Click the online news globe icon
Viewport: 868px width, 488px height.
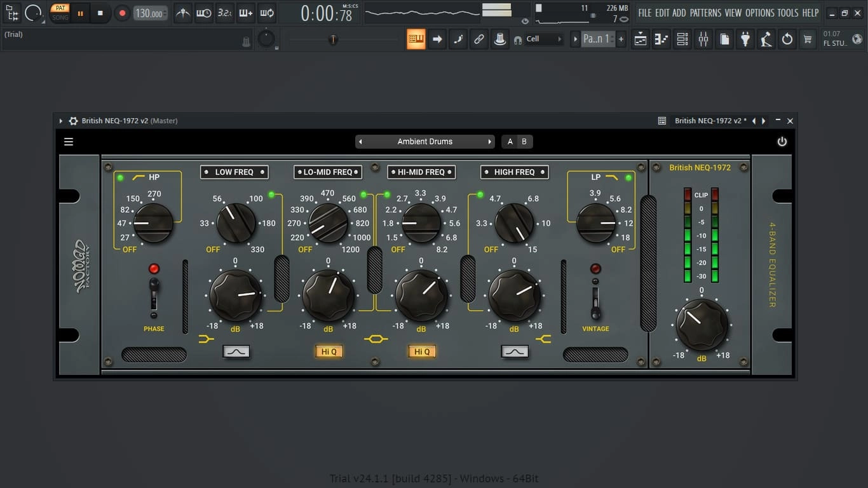[857, 39]
